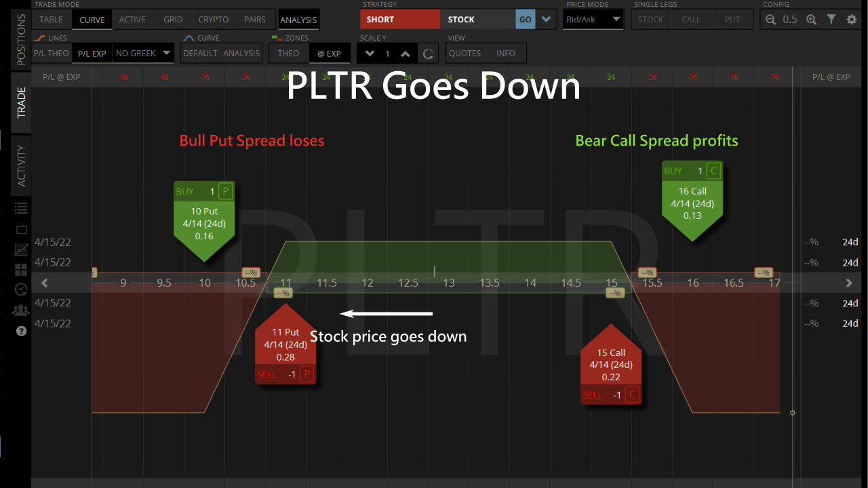Open the help question mark icon
The width and height of the screenshot is (868, 488).
pyautogui.click(x=21, y=331)
